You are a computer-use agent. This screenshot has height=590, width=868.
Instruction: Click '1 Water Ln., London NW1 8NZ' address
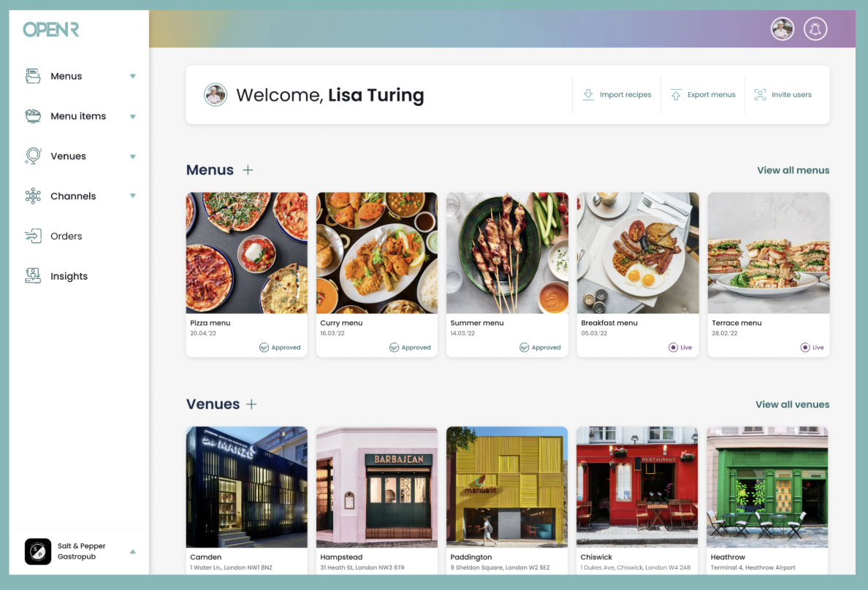(x=231, y=567)
